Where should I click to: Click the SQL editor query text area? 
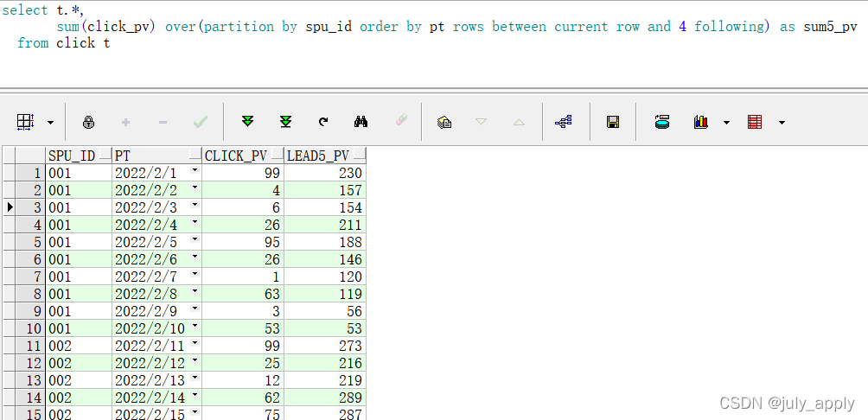tap(434, 44)
